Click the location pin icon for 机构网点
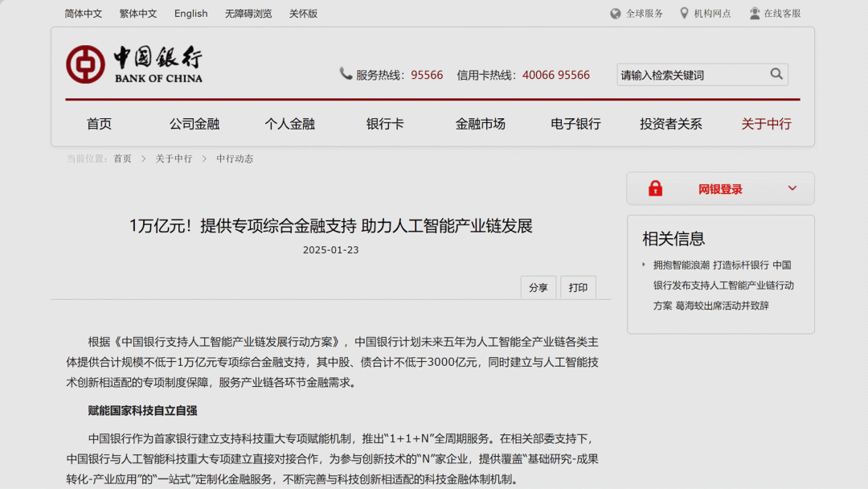 (x=684, y=14)
